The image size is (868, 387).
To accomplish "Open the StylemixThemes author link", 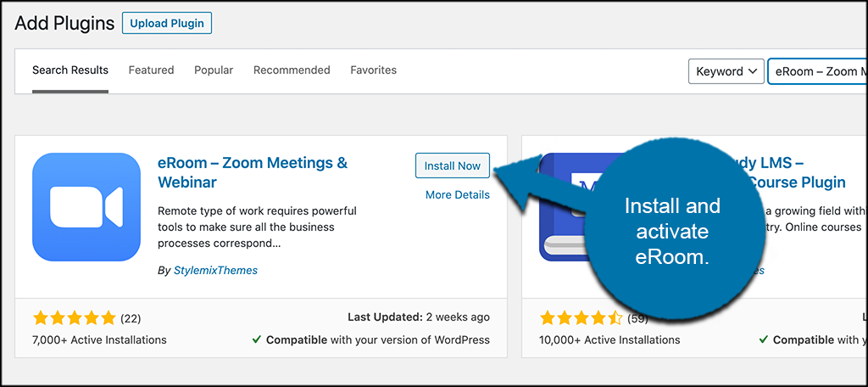I will pyautogui.click(x=215, y=271).
